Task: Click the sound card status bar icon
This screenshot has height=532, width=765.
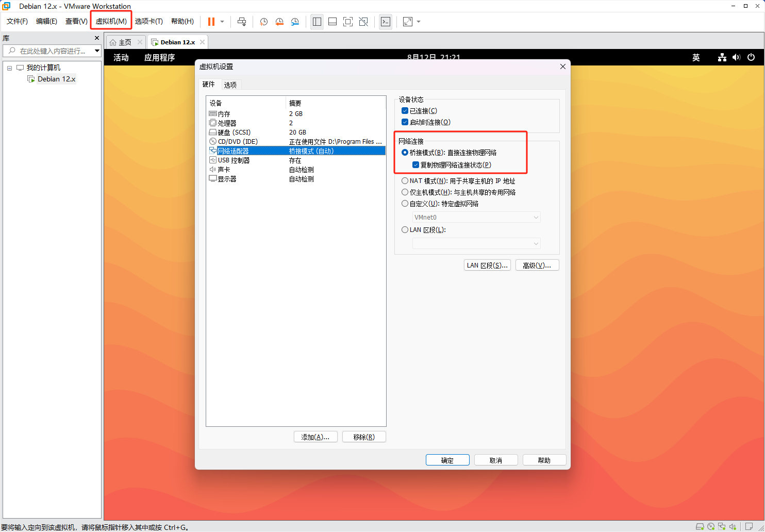Action: tap(733, 526)
